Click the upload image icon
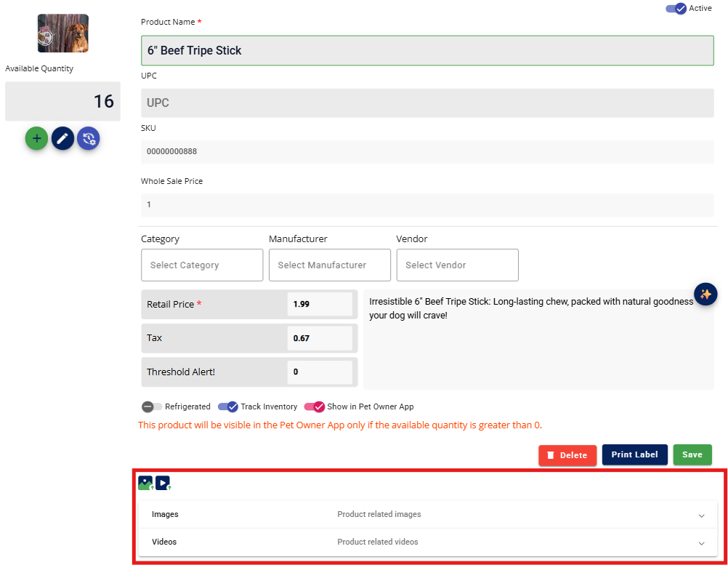 tap(146, 483)
